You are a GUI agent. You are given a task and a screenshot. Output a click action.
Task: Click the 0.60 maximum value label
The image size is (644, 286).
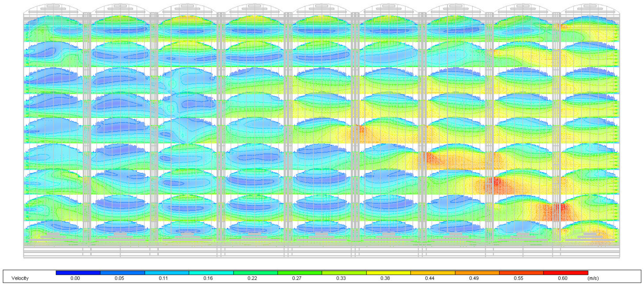pyautogui.click(x=562, y=279)
